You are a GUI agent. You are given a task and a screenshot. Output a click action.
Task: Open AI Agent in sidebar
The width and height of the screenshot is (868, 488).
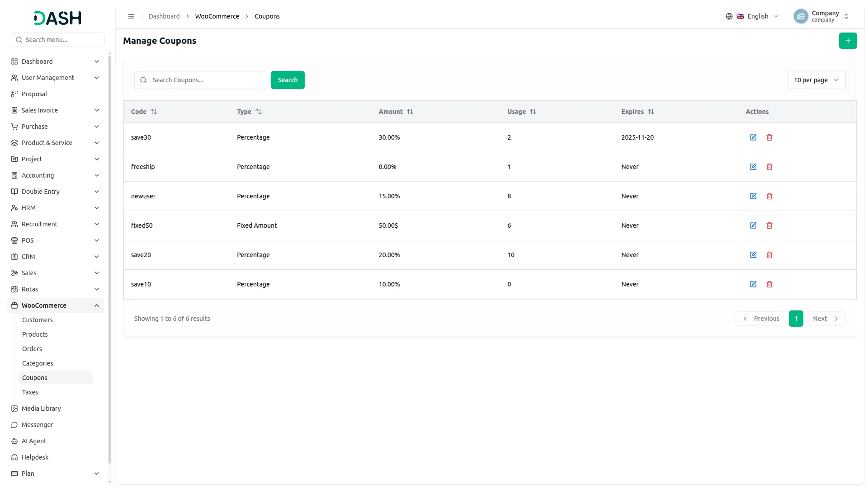click(x=34, y=441)
